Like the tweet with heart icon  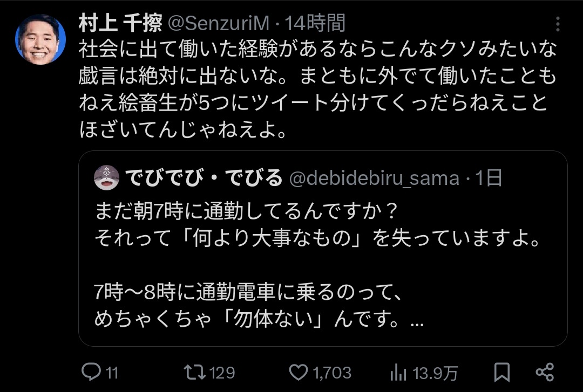coord(298,372)
